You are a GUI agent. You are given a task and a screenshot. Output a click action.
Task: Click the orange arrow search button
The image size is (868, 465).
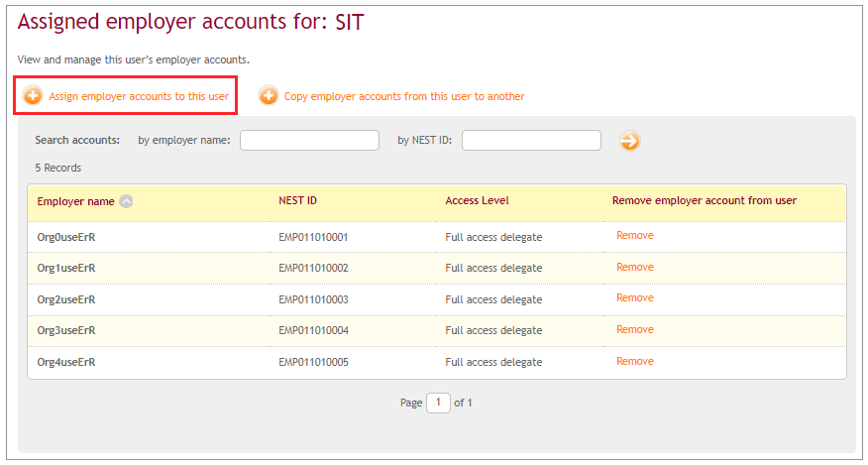pos(629,141)
